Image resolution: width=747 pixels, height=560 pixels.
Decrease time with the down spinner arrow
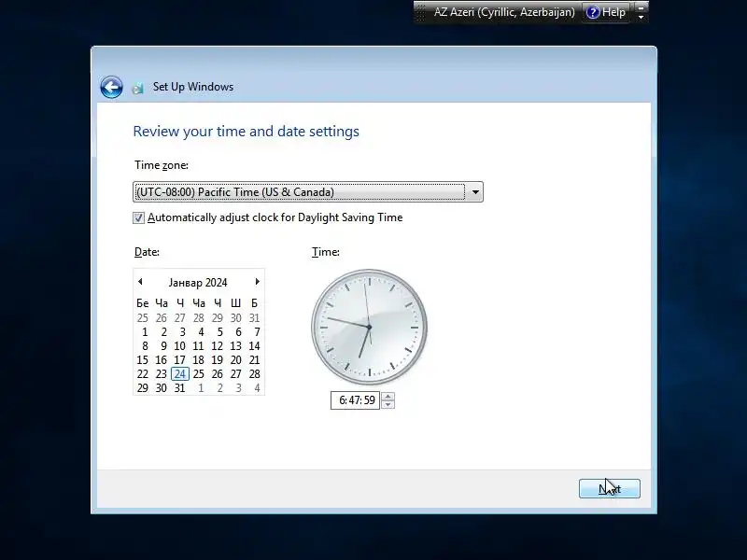pyautogui.click(x=388, y=404)
